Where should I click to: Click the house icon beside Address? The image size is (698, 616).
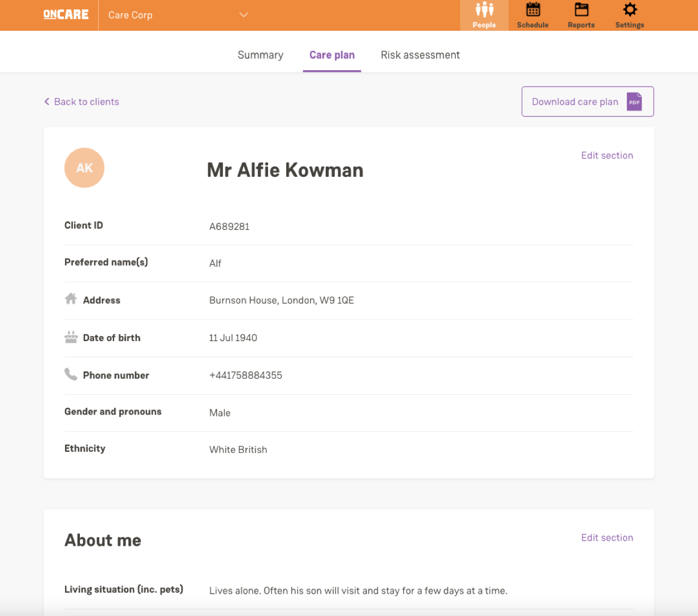pos(71,299)
